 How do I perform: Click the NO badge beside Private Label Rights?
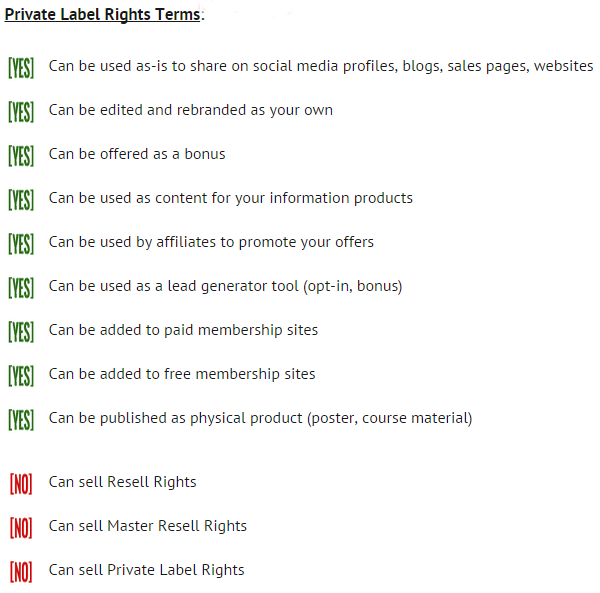pos(21,572)
